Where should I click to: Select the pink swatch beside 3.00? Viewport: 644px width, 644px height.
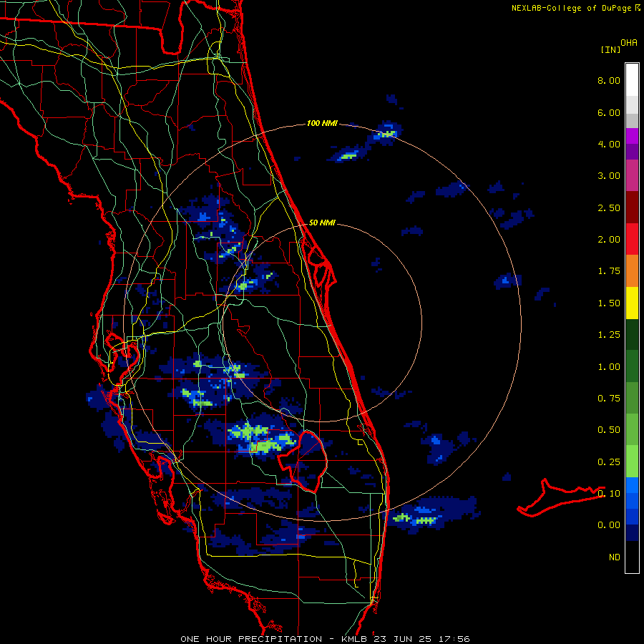(x=632, y=175)
